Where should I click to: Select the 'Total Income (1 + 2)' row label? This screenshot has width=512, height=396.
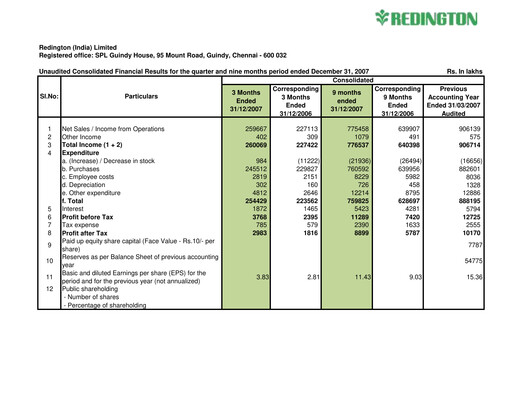pyautogui.click(x=92, y=145)
